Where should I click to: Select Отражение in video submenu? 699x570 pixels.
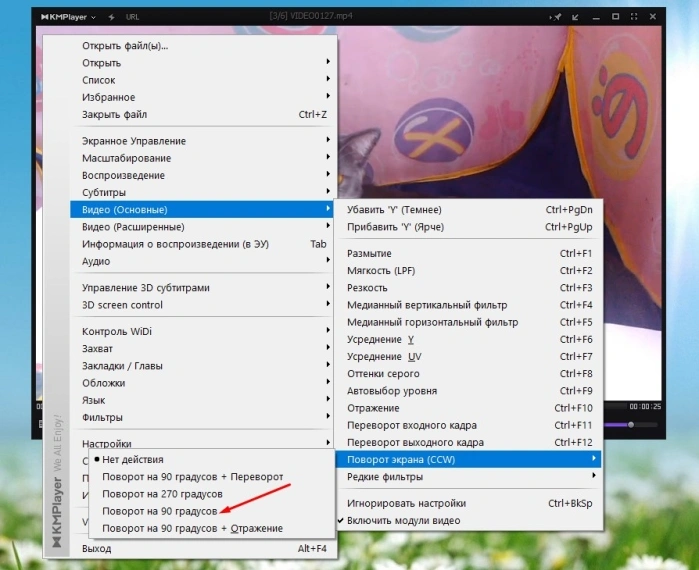pyautogui.click(x=469, y=408)
